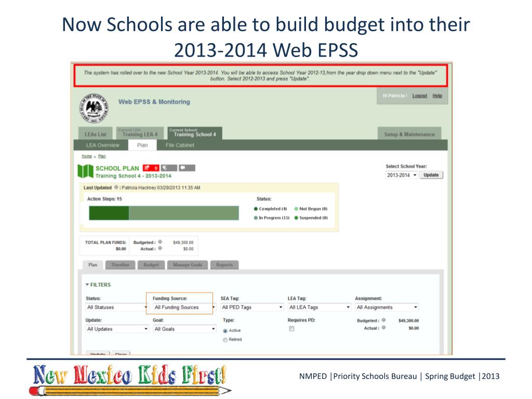Click the green School Plan map icon
Viewport: 532px width, 399px height.
[x=85, y=171]
